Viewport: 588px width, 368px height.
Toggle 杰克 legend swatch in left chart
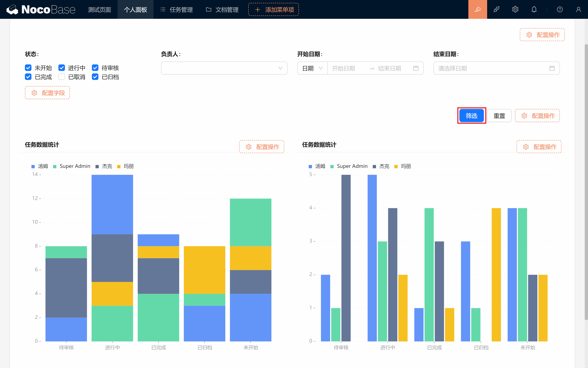tap(97, 166)
